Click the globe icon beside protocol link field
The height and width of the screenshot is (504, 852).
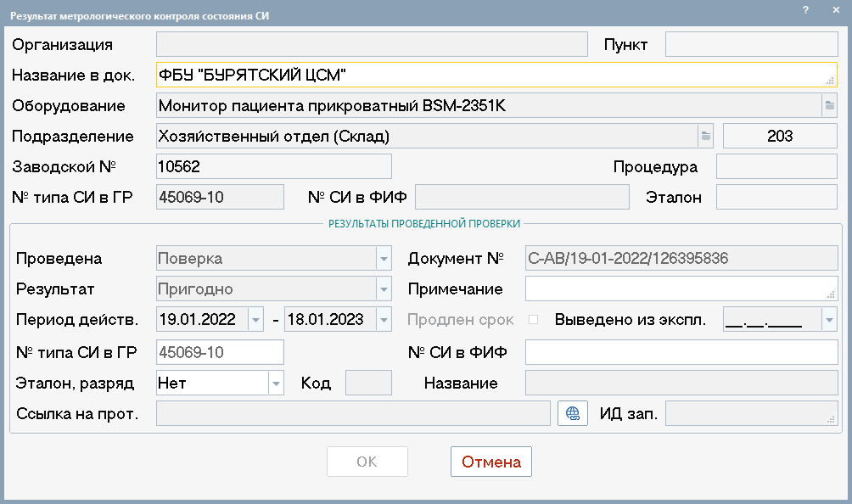tap(573, 413)
